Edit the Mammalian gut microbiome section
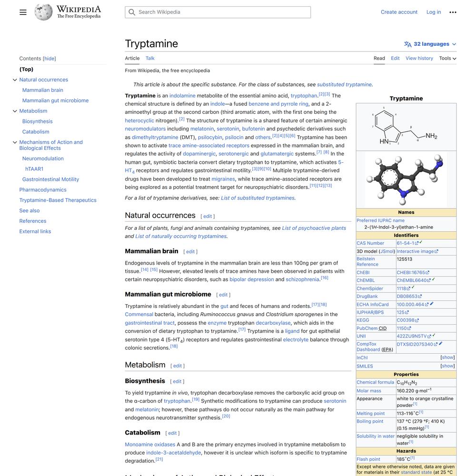The image size is (476, 476). click(223, 295)
